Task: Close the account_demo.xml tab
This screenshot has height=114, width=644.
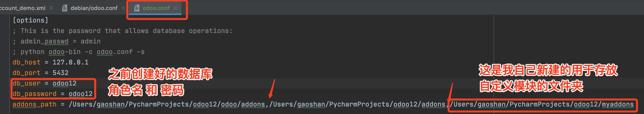Action: point(51,8)
